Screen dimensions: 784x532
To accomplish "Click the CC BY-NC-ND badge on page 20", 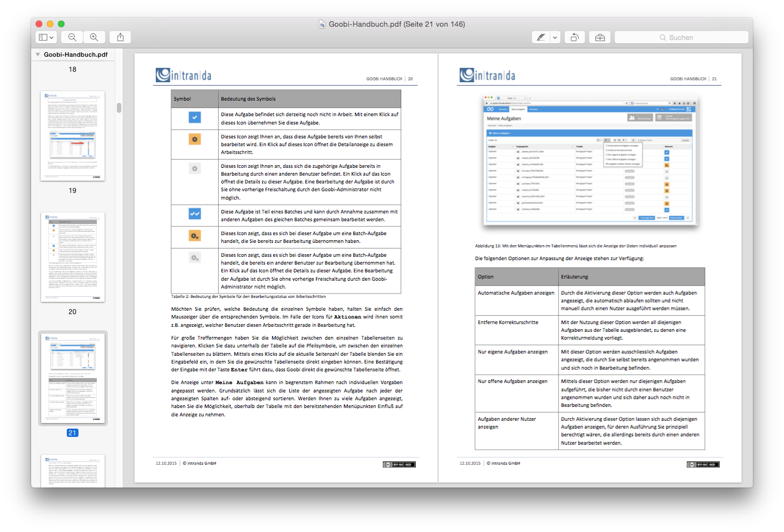I will (399, 464).
